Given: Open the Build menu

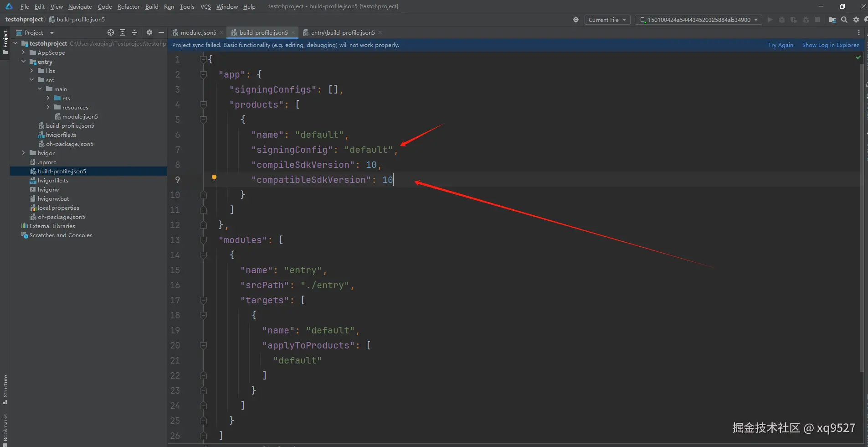Looking at the screenshot, I should pos(152,6).
